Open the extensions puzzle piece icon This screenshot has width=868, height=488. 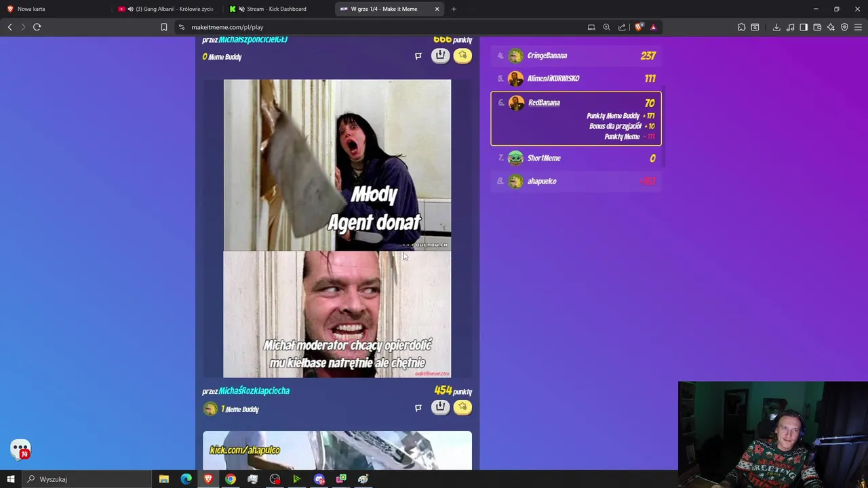pyautogui.click(x=741, y=27)
